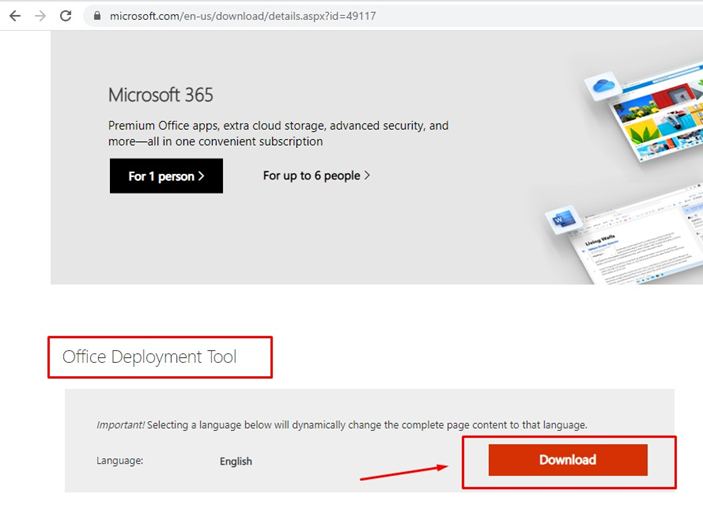
Task: Reload the page with refresh icon
Action: pyautogui.click(x=66, y=16)
